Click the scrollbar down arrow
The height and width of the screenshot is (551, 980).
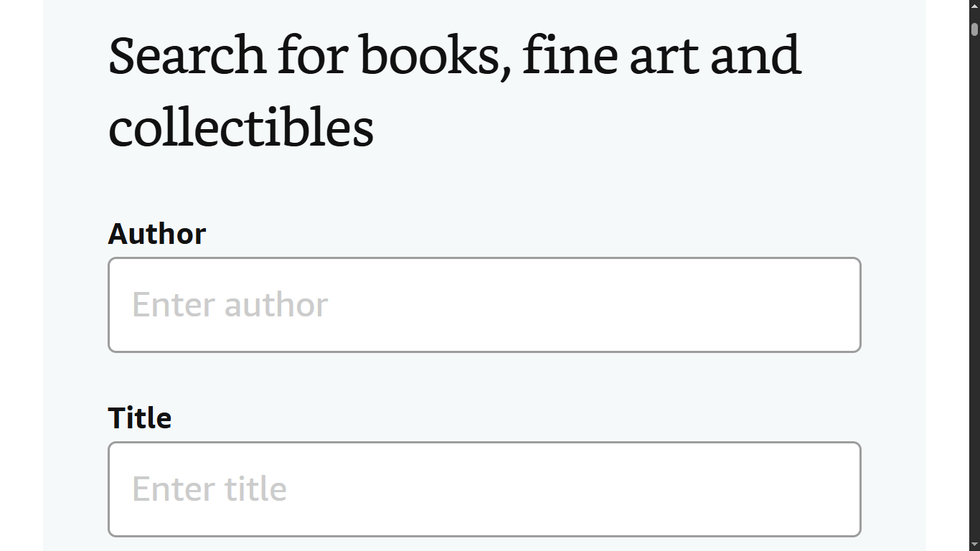974,545
